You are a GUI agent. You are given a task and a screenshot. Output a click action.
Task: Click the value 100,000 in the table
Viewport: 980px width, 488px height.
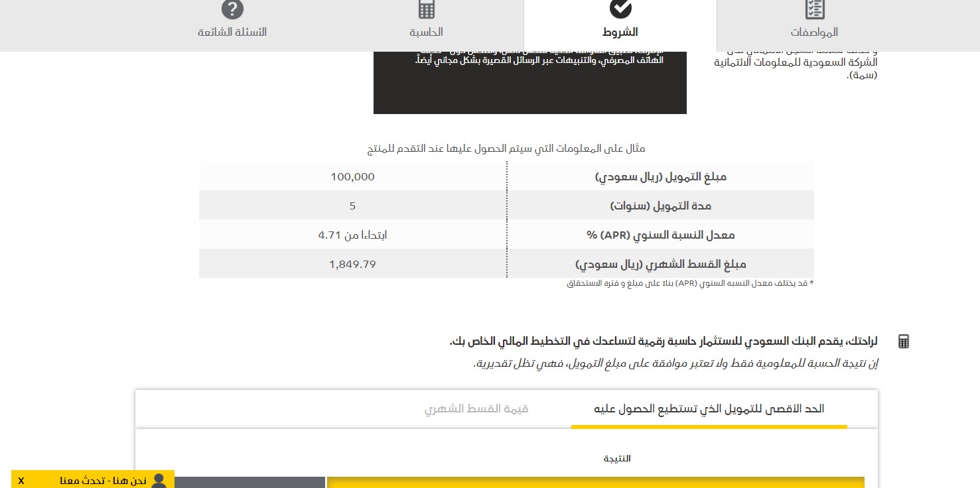click(353, 176)
